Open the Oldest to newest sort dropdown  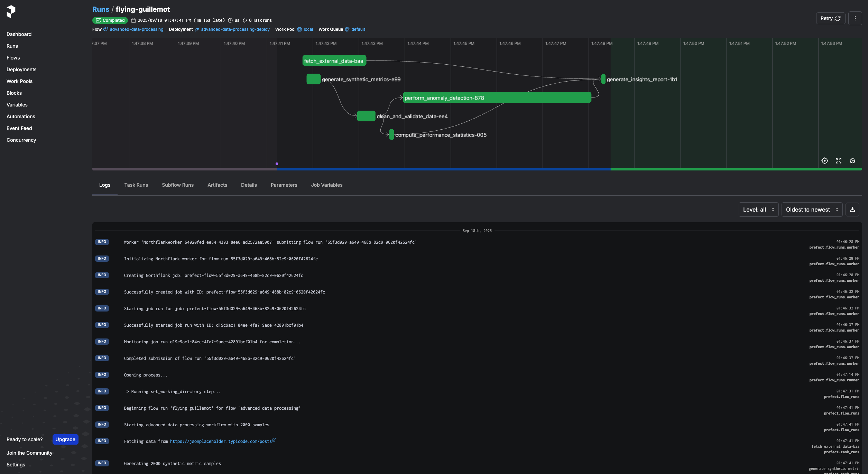point(811,210)
